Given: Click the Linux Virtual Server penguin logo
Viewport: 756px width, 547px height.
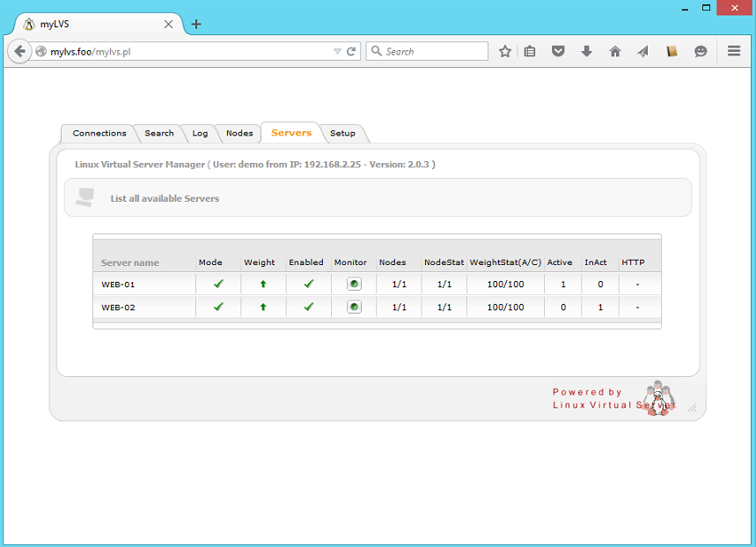Looking at the screenshot, I should pos(657,398).
